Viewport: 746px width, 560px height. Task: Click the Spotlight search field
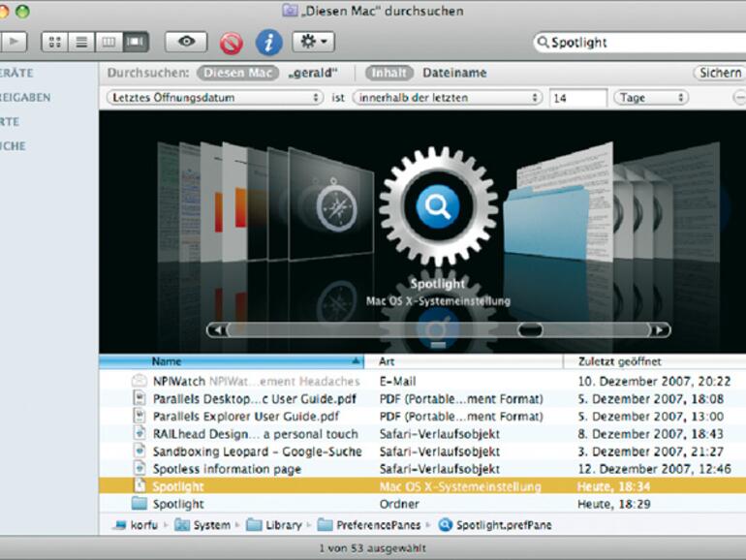pos(639,43)
